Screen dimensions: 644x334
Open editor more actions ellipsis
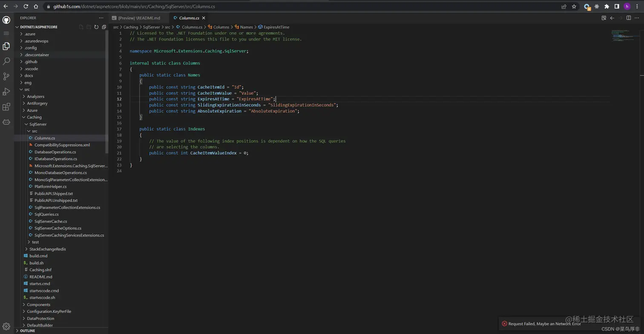click(637, 18)
